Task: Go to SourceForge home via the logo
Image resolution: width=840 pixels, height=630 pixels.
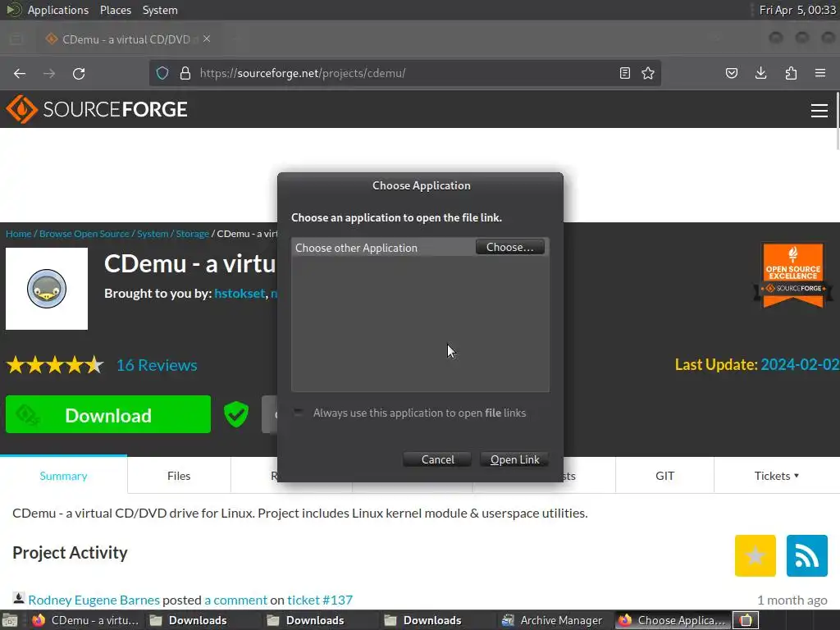Action: point(97,109)
